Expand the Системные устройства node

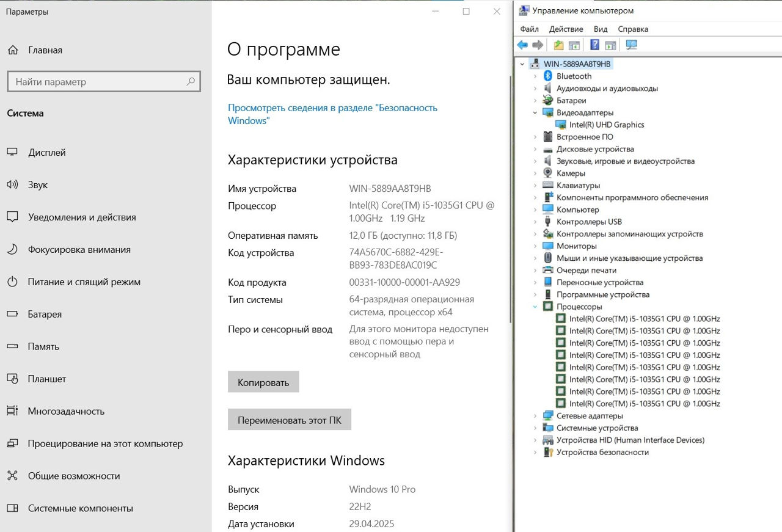coord(535,428)
